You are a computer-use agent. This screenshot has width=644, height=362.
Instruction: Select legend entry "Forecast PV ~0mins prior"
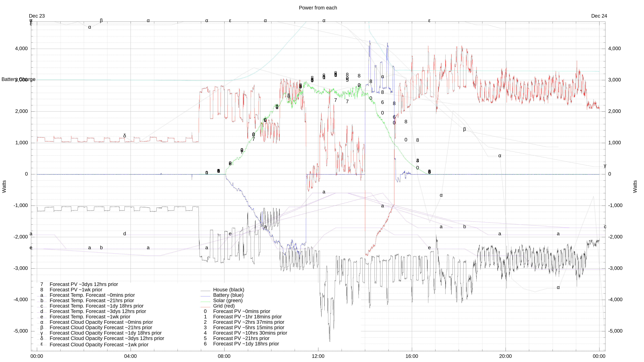click(x=242, y=311)
